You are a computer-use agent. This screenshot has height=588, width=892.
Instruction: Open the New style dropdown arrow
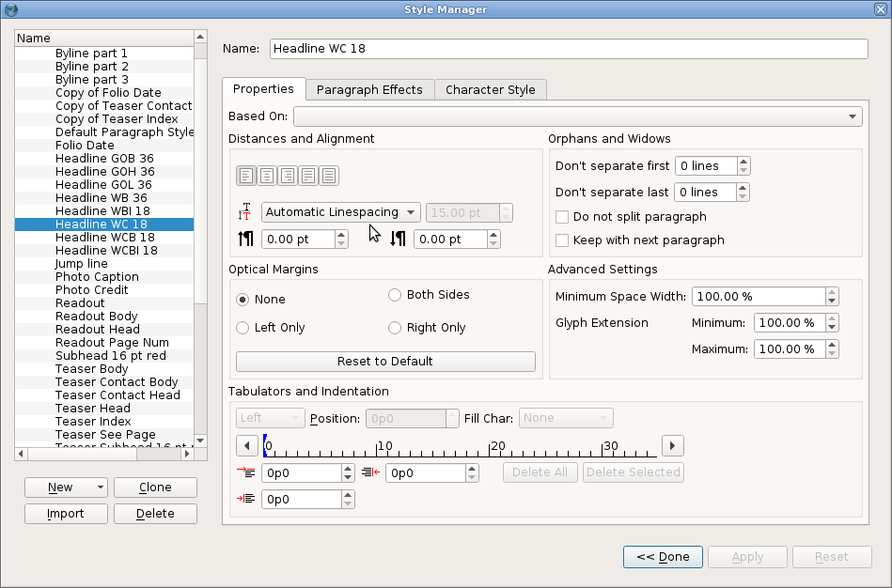(100, 487)
